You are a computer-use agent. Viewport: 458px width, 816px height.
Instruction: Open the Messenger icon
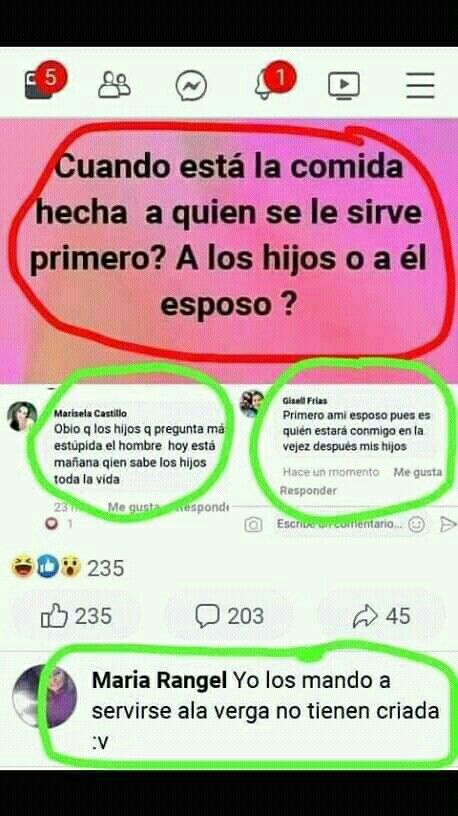(x=191, y=86)
